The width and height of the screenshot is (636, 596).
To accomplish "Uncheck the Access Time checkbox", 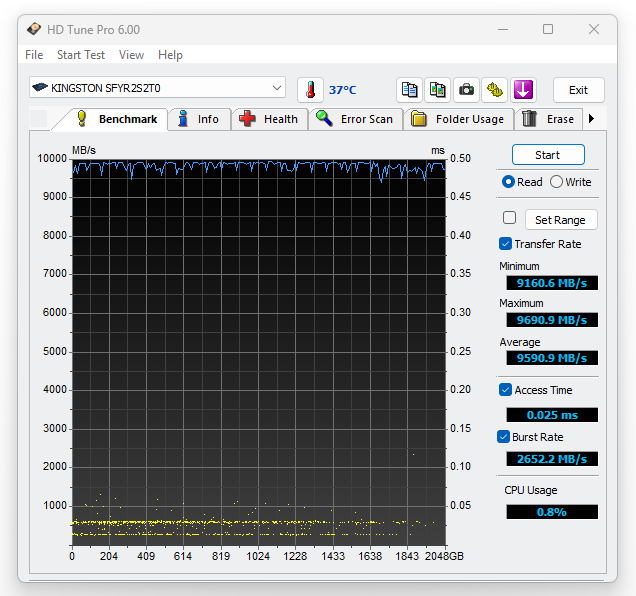I will [x=506, y=390].
